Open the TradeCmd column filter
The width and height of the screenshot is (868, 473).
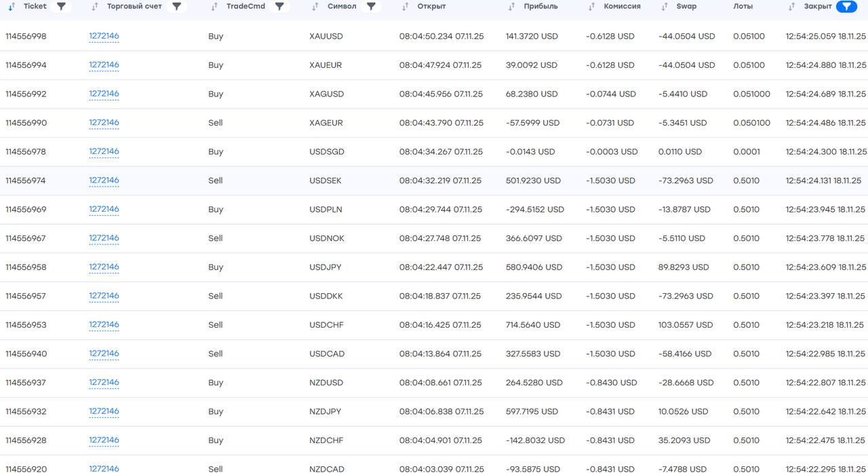(x=279, y=6)
